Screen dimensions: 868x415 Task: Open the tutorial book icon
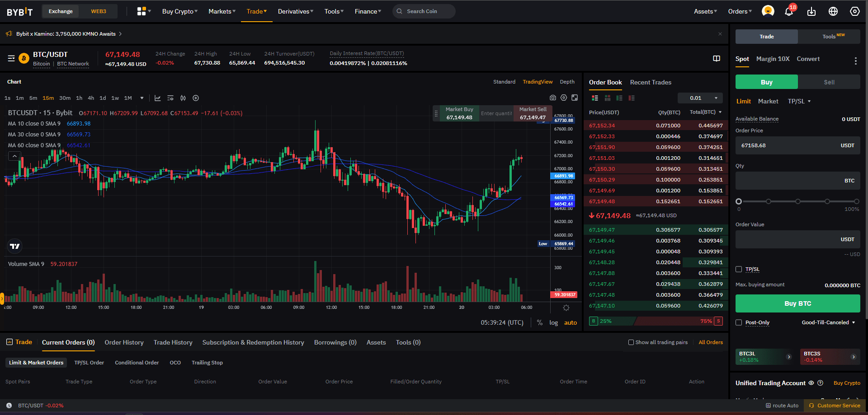[x=717, y=59]
